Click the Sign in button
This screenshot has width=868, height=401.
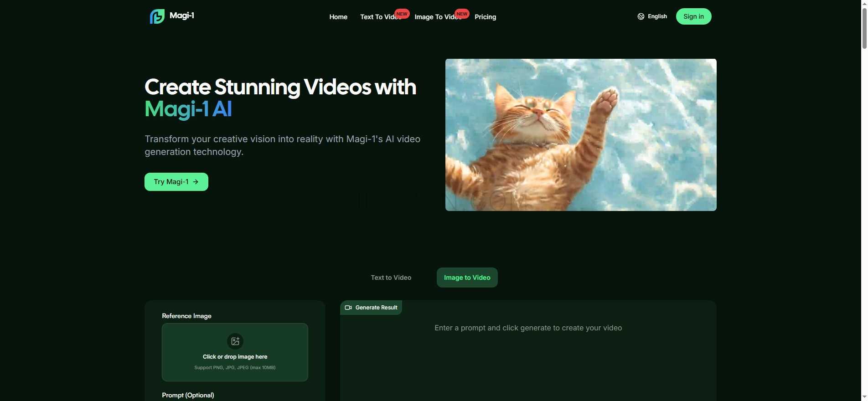[x=693, y=16]
